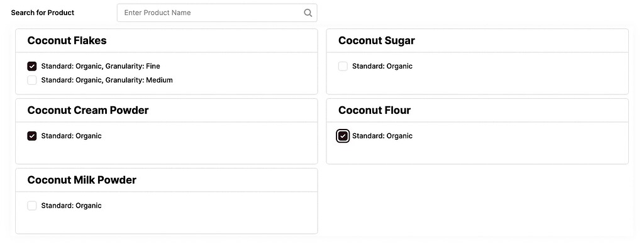Select the Coconut Flour card heading
The width and height of the screenshot is (644, 244).
tap(375, 111)
